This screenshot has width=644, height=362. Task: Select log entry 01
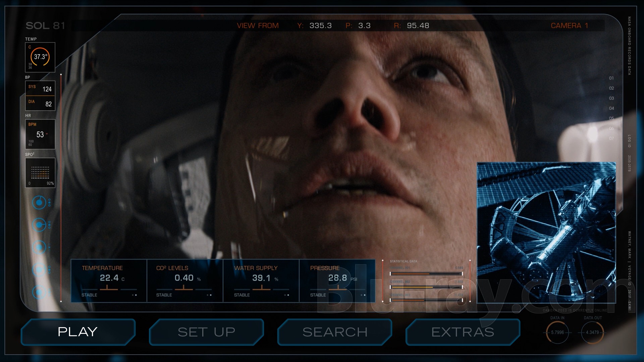coord(611,78)
